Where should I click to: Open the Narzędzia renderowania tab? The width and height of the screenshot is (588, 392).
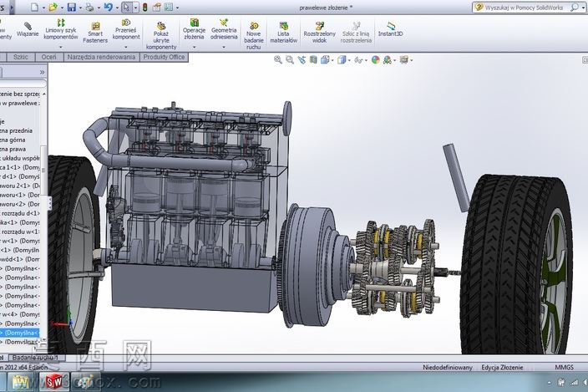click(101, 57)
